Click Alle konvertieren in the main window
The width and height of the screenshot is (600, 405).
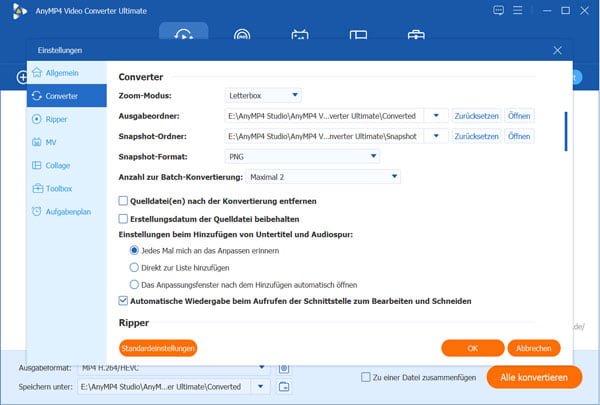click(x=534, y=377)
